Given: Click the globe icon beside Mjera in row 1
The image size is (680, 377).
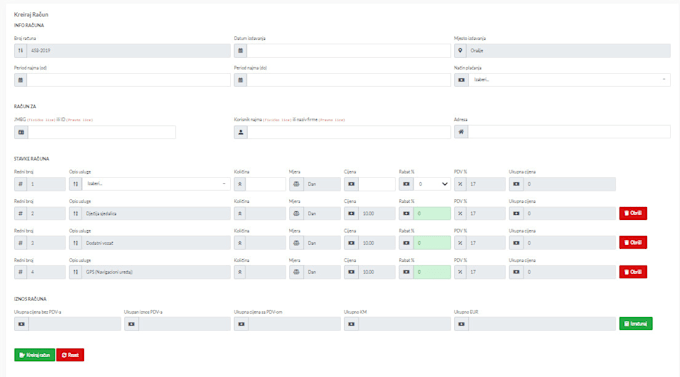Looking at the screenshot, I should pos(296,184).
